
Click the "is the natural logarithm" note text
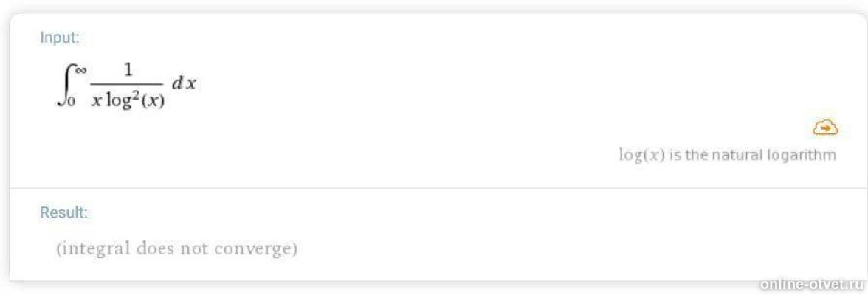pyautogui.click(x=753, y=156)
